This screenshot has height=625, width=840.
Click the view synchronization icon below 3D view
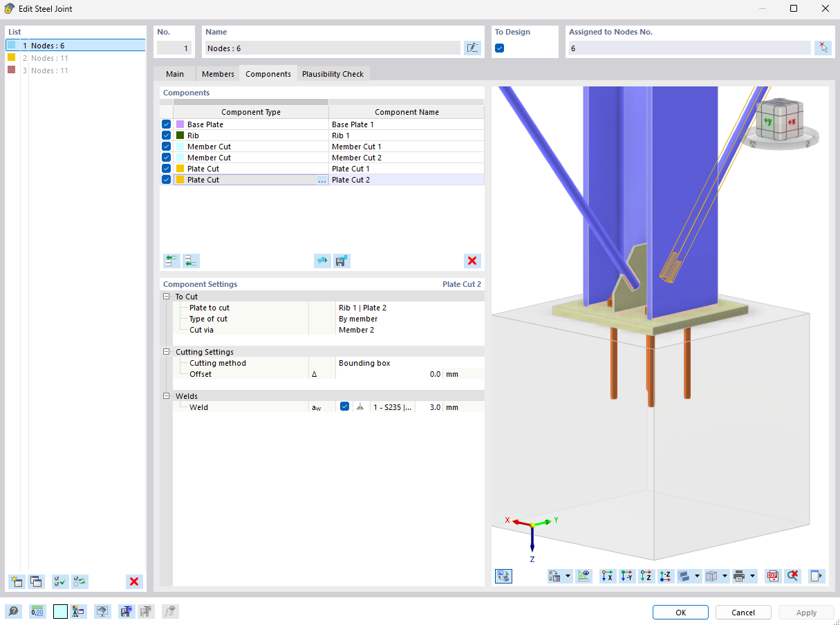click(503, 575)
